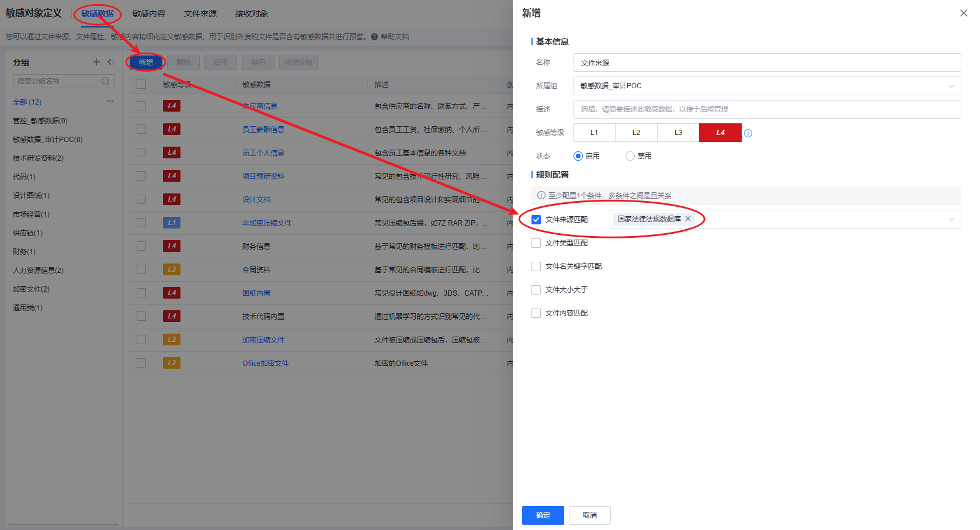Click search icon in group search box

(x=106, y=81)
